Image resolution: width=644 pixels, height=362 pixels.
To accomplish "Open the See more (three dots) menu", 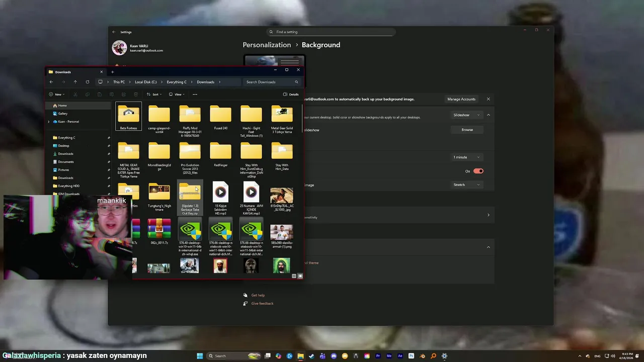I will pos(195,94).
